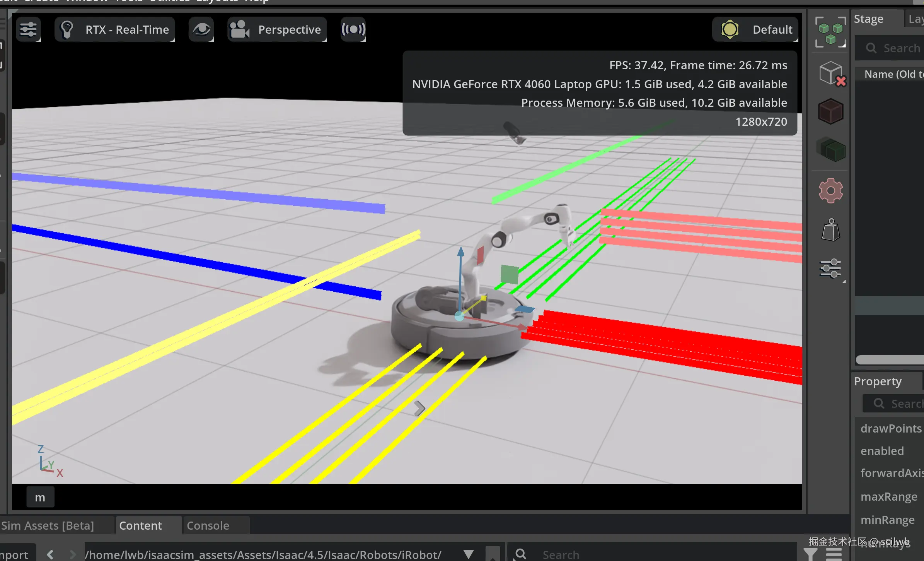Click the mass weight toolbar icon
Viewport: 924px width, 561px height.
click(830, 231)
